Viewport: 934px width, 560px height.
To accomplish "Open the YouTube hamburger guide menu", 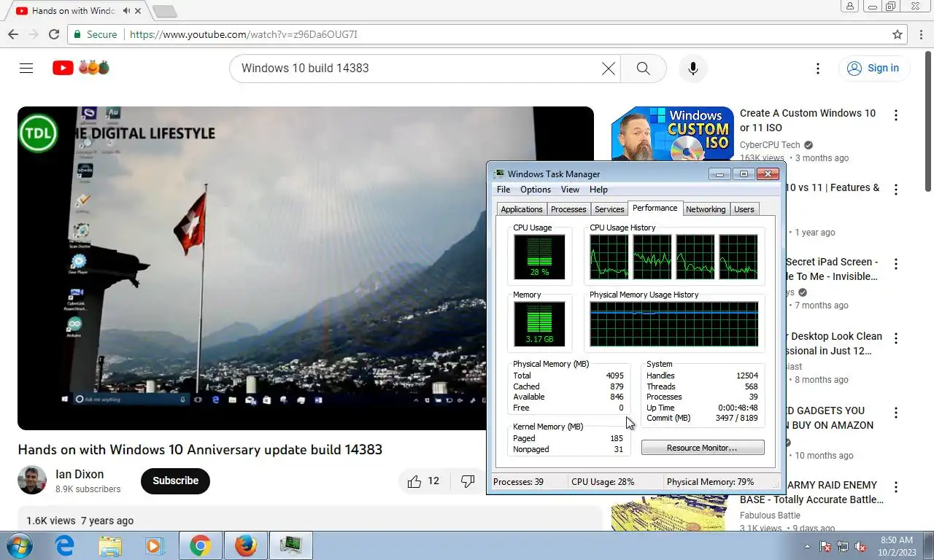I will tap(26, 68).
